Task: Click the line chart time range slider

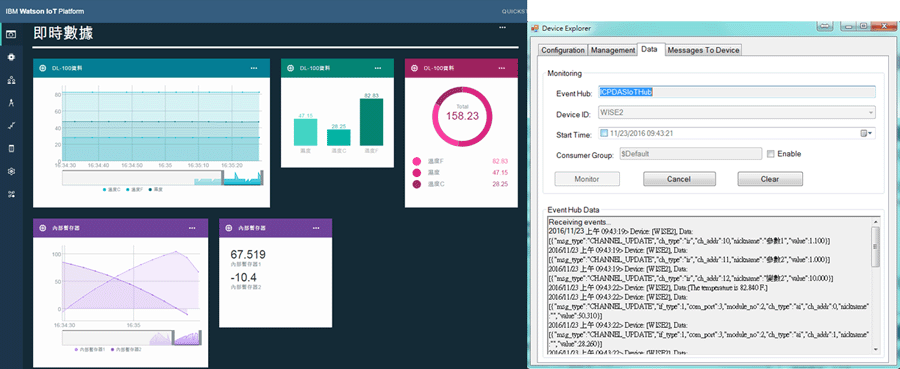Action: (162, 178)
